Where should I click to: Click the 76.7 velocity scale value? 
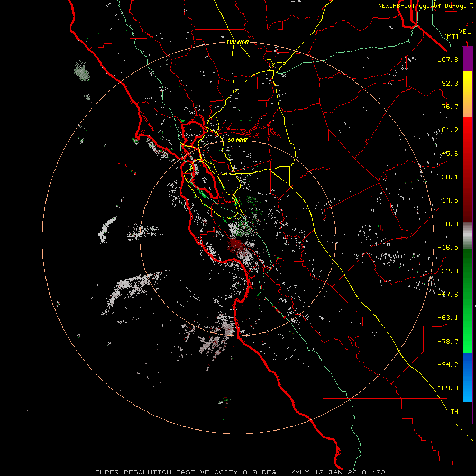pyautogui.click(x=450, y=106)
